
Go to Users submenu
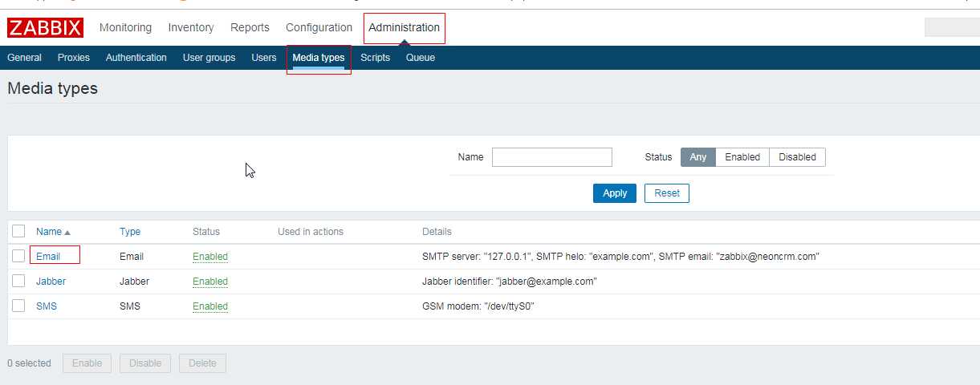click(x=263, y=58)
